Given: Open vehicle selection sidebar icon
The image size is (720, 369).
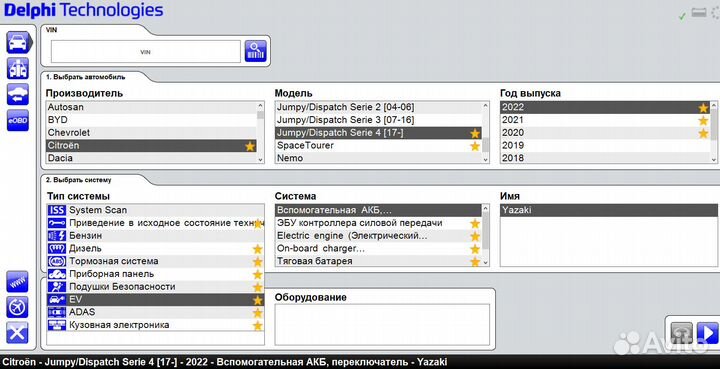Looking at the screenshot, I should point(19,43).
